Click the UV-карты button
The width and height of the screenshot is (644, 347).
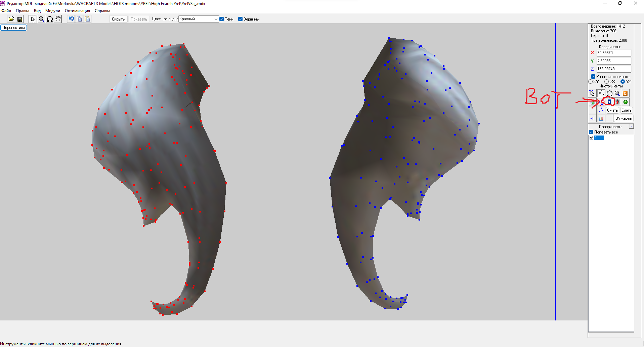point(624,118)
